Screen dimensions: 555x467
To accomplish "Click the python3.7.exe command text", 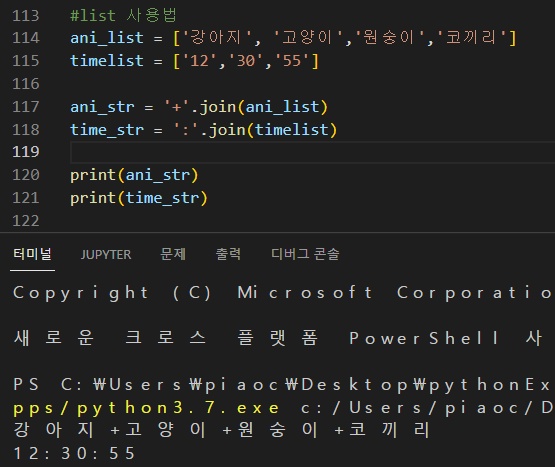I will 146,408.
